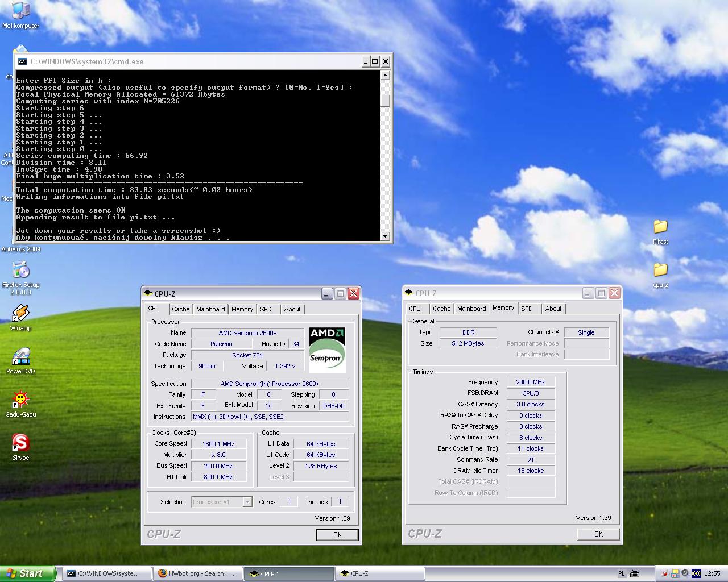
Task: Click the cmd window scroll up arrow
Action: tap(385, 75)
